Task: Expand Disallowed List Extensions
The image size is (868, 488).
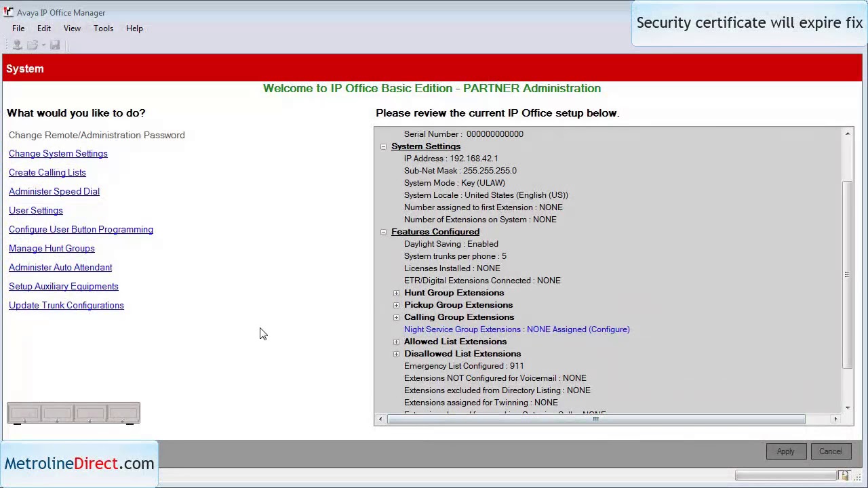Action: 396,354
